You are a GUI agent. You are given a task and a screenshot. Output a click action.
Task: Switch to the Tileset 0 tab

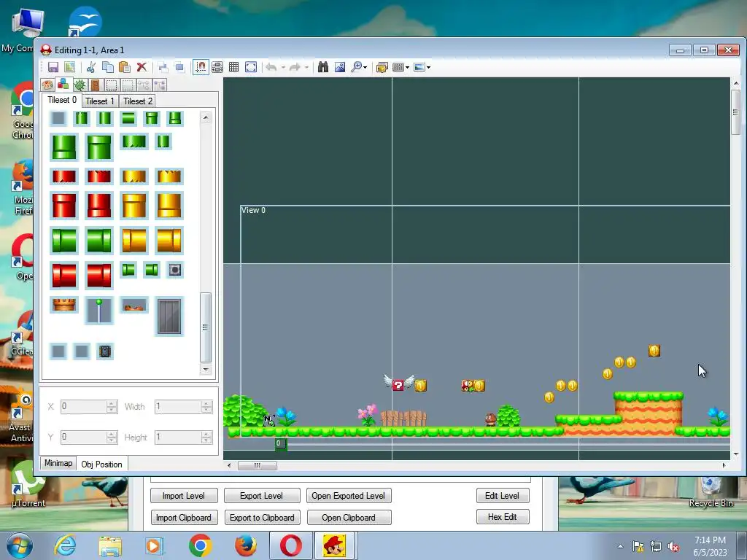pos(62,100)
